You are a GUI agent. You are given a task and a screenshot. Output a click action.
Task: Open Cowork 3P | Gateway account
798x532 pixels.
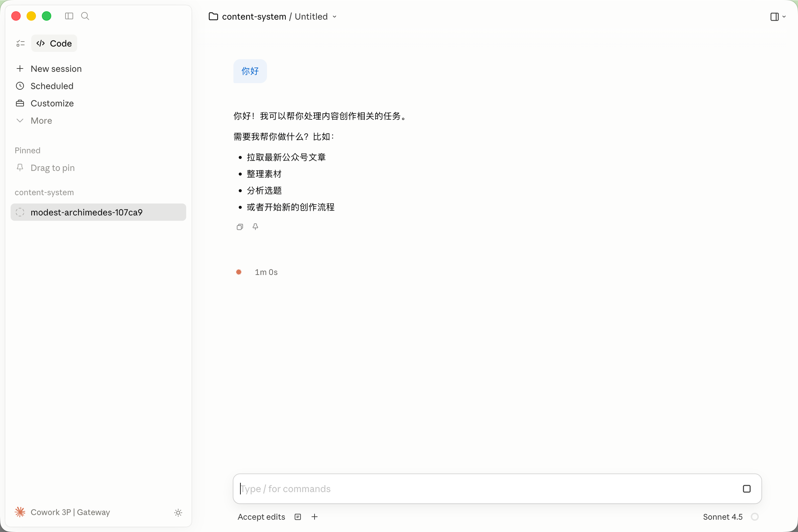pos(70,512)
